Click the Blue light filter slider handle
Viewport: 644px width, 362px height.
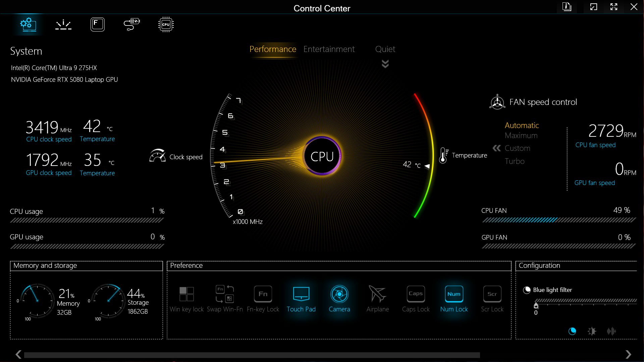(x=536, y=305)
